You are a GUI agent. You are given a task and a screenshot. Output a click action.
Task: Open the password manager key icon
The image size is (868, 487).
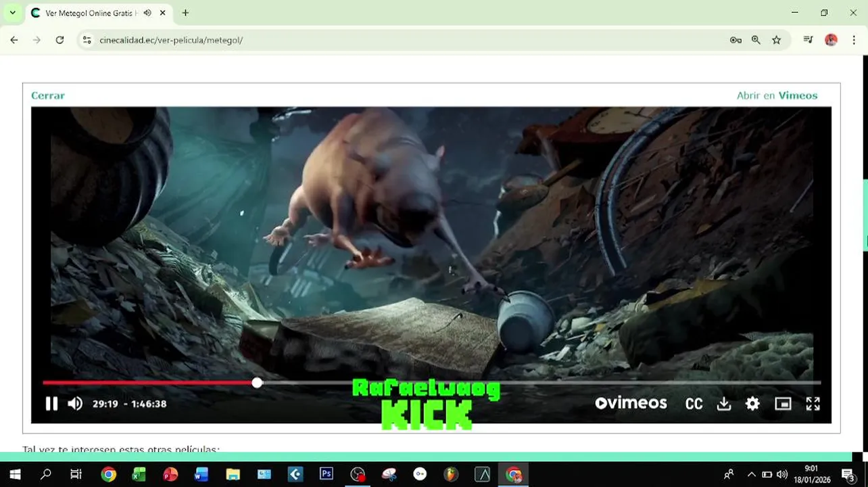[x=736, y=40]
